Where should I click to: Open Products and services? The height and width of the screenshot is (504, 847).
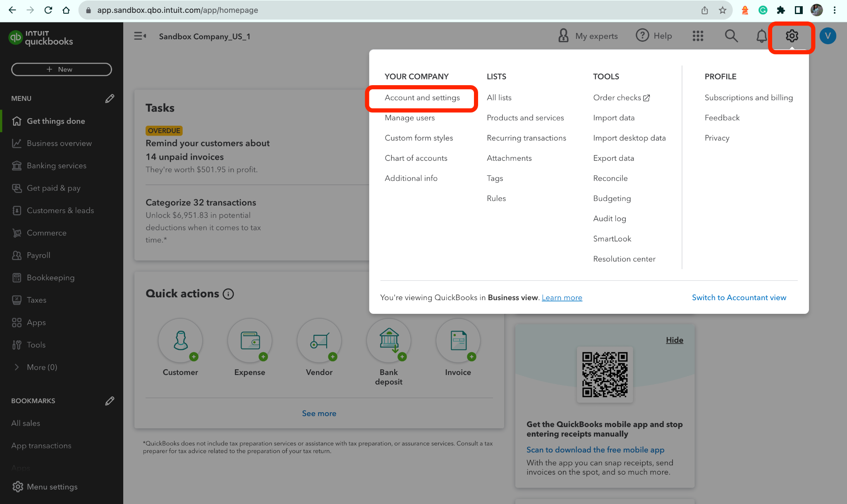[x=525, y=118]
